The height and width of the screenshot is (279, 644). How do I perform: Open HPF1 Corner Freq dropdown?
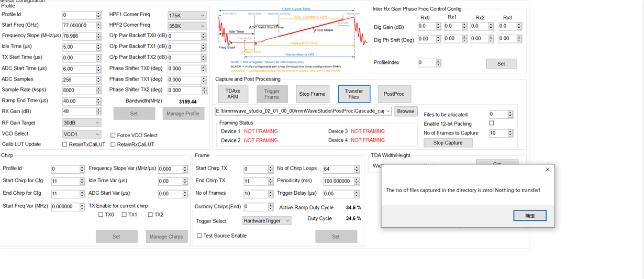click(187, 16)
